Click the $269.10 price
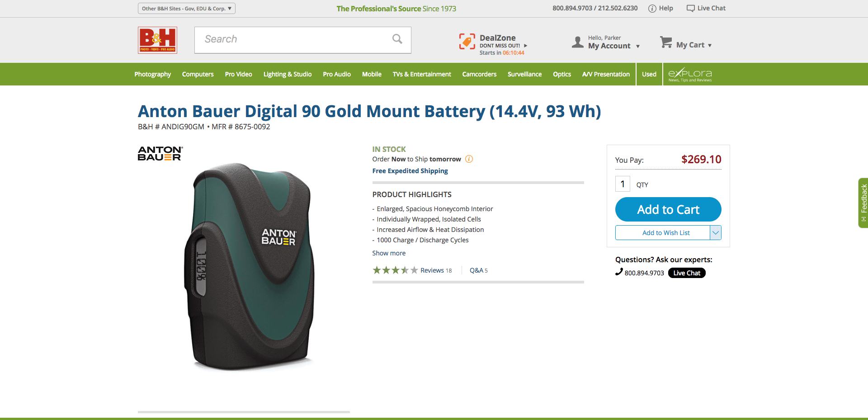 pos(701,159)
